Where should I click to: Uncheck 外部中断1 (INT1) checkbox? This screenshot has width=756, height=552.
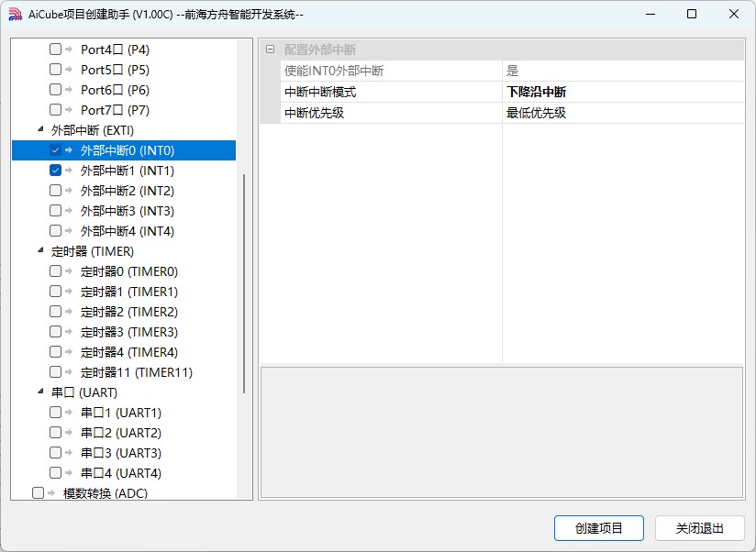(x=55, y=171)
